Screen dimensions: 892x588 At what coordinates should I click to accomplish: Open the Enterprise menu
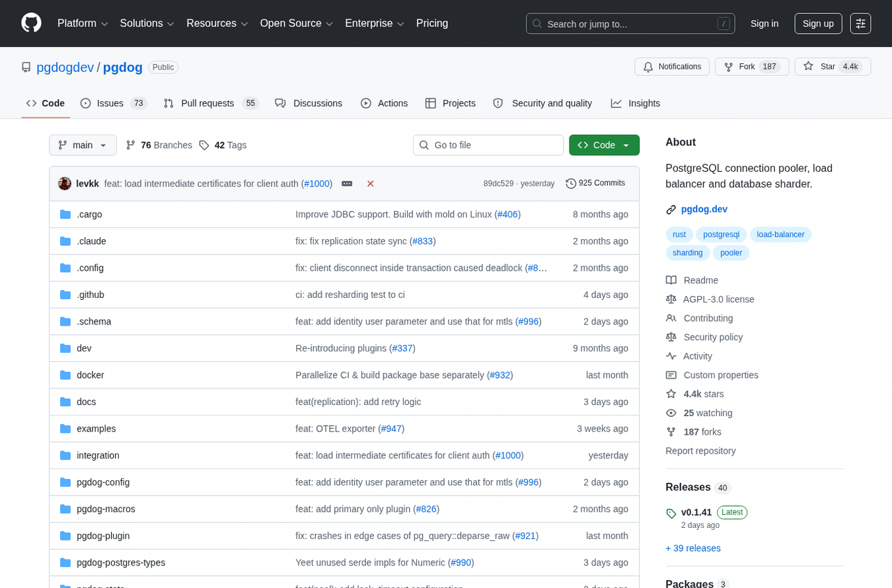pyautogui.click(x=375, y=23)
